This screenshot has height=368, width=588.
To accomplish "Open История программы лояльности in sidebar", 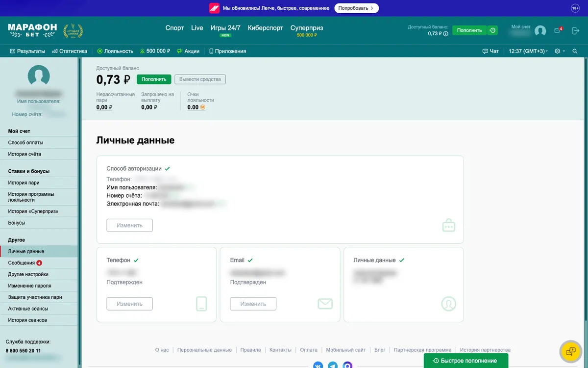I will coord(39,197).
